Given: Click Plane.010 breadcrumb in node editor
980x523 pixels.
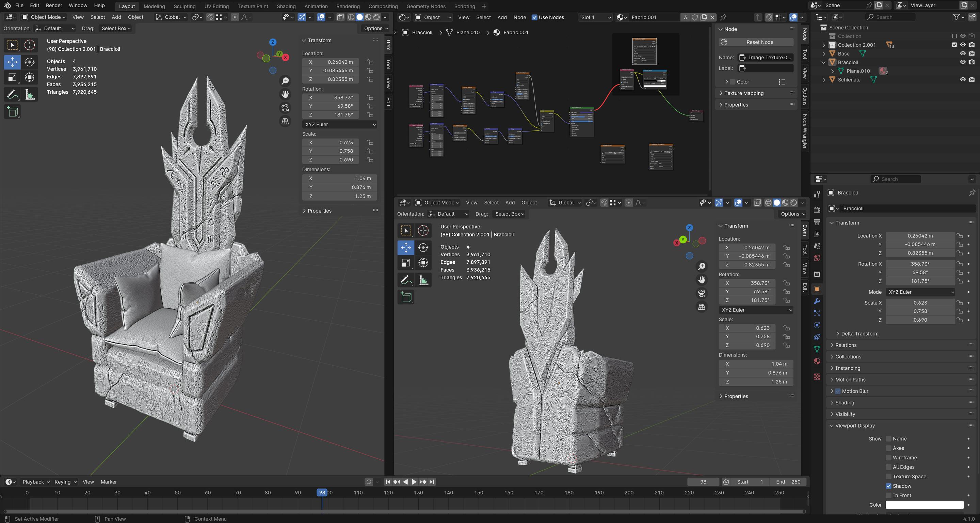Looking at the screenshot, I should click(x=468, y=32).
